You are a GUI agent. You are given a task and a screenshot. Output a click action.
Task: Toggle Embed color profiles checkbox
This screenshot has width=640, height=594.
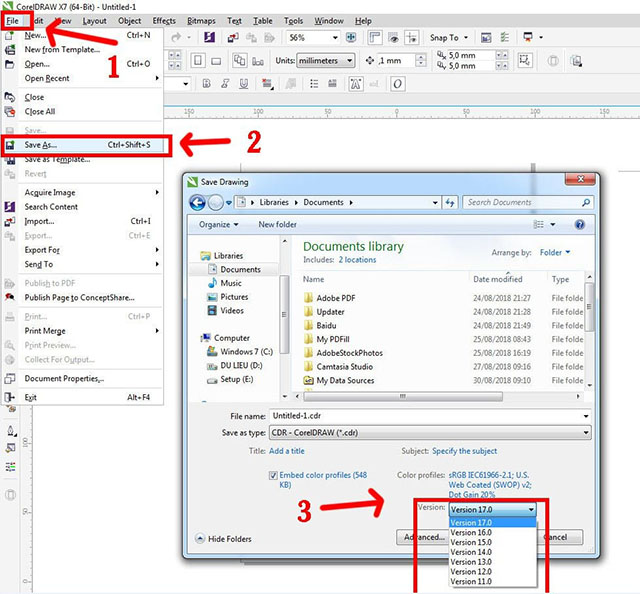click(x=273, y=476)
